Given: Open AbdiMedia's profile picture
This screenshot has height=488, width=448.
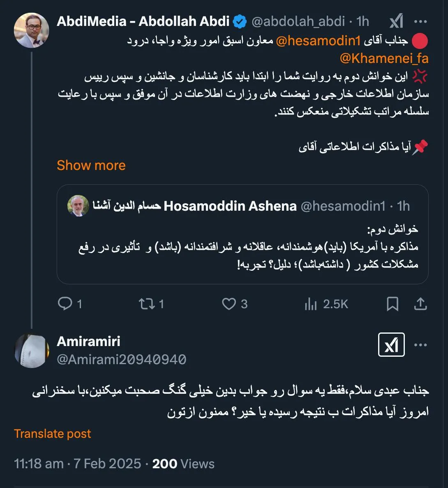Looking at the screenshot, I should [31, 28].
